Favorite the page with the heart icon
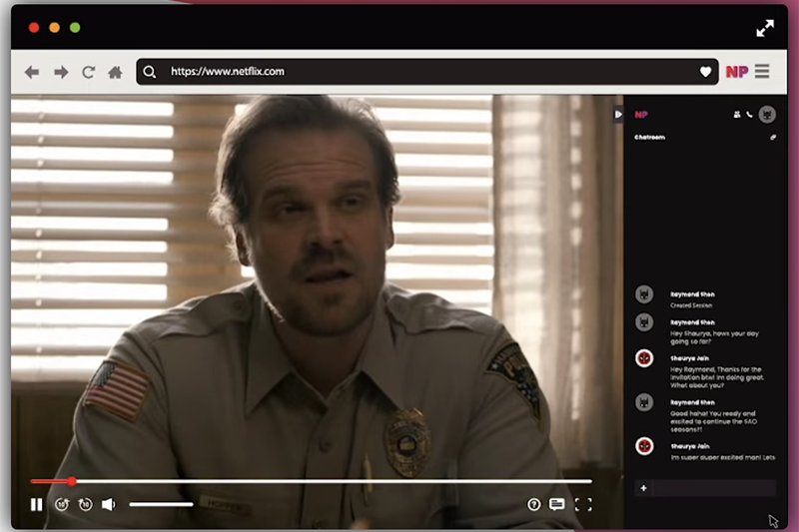799x532 pixels. [705, 72]
